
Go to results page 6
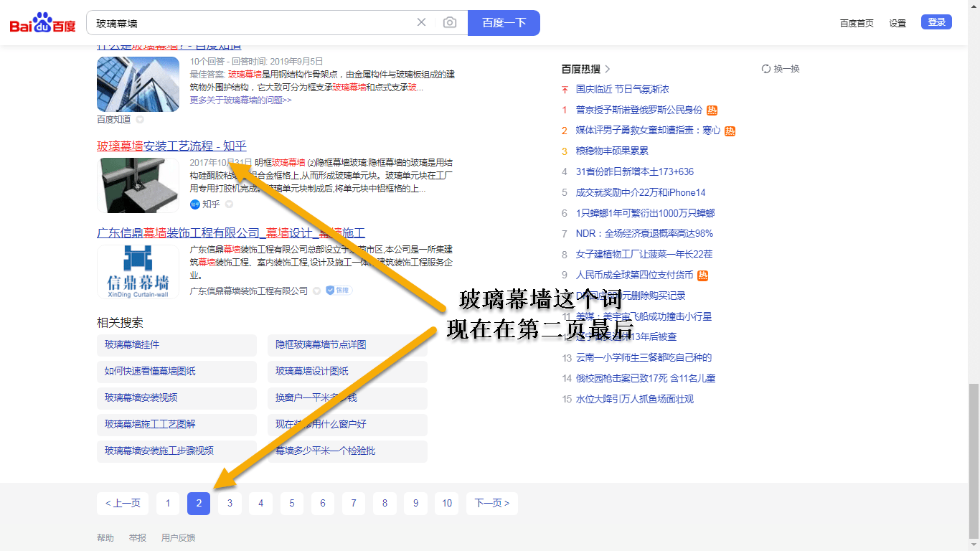pyautogui.click(x=323, y=504)
